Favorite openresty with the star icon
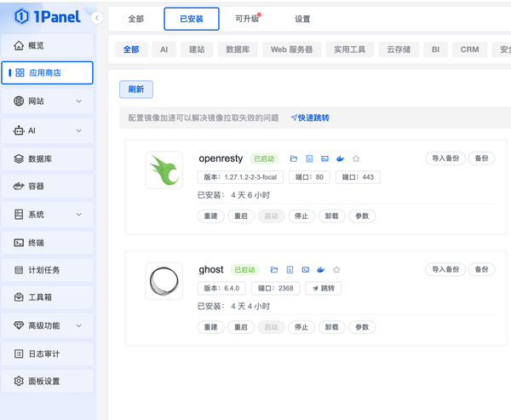This screenshot has width=511, height=420. (356, 158)
